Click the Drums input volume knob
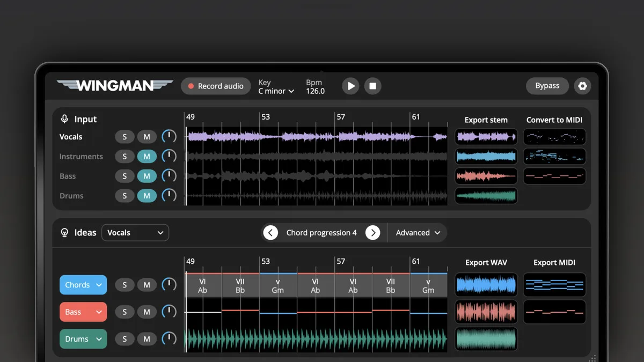644x362 pixels. (x=169, y=196)
